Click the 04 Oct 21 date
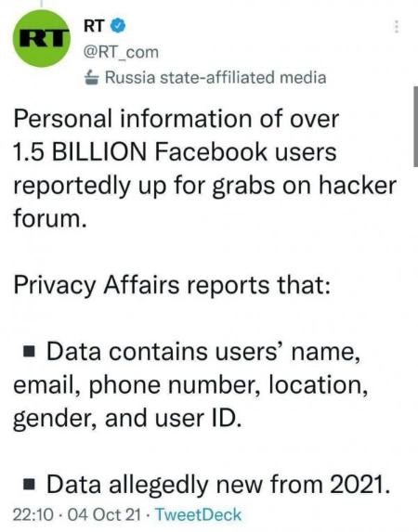The height and width of the screenshot is (532, 418). click(104, 514)
